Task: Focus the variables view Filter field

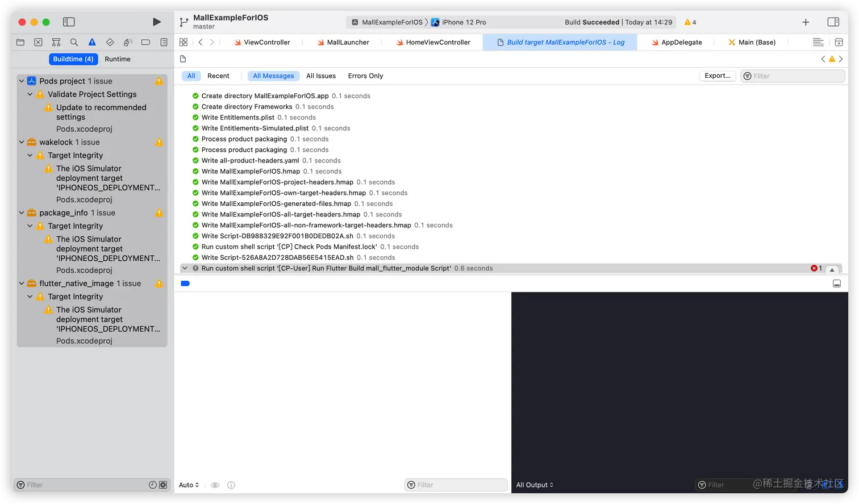Action: pos(456,485)
